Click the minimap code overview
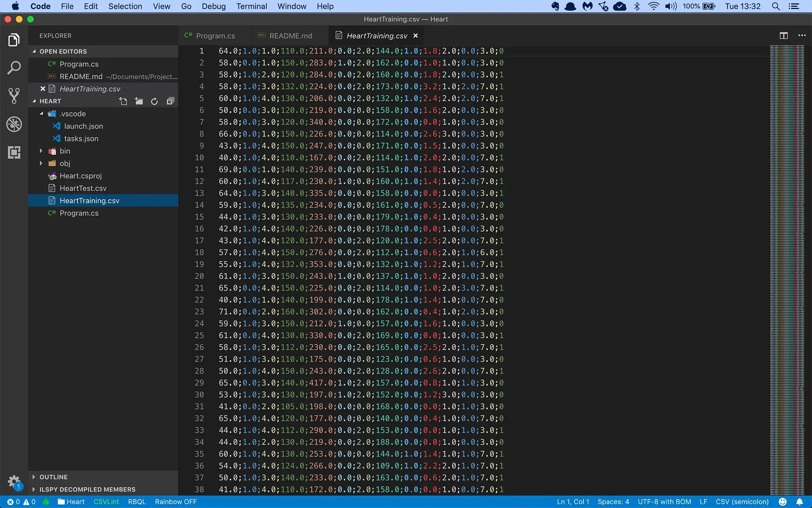The image size is (812, 508). [x=787, y=244]
